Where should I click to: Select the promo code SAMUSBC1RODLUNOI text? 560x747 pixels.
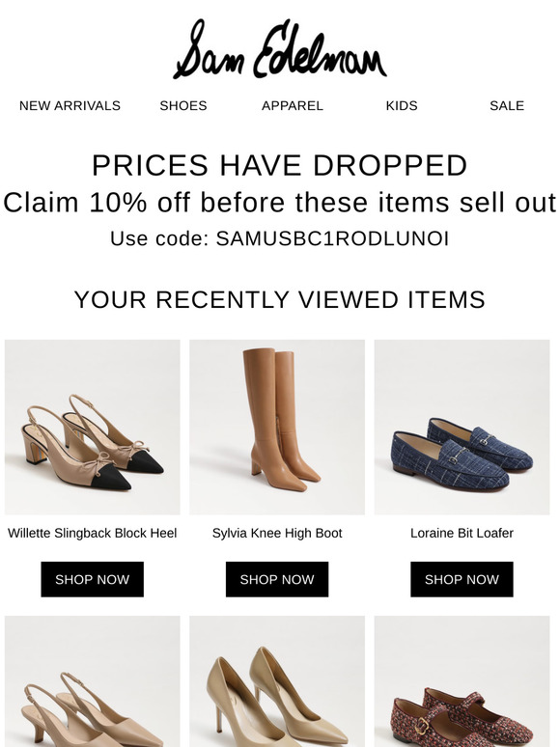pyautogui.click(x=332, y=238)
